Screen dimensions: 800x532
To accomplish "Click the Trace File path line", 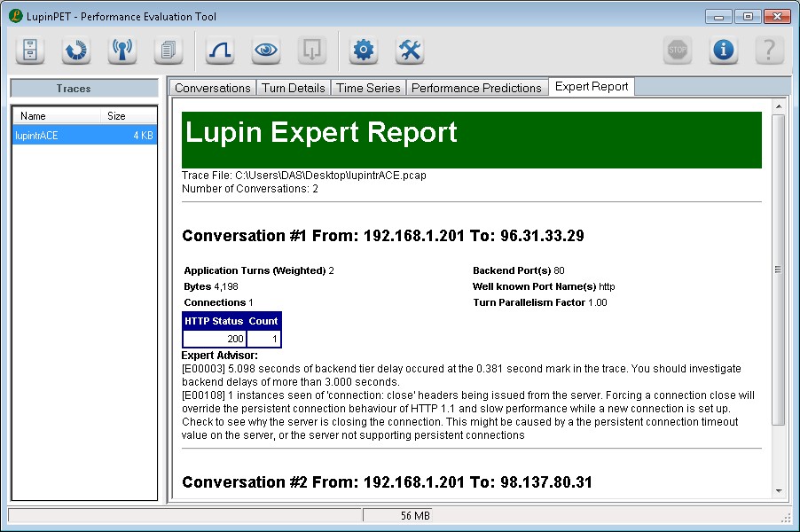I will click(304, 176).
